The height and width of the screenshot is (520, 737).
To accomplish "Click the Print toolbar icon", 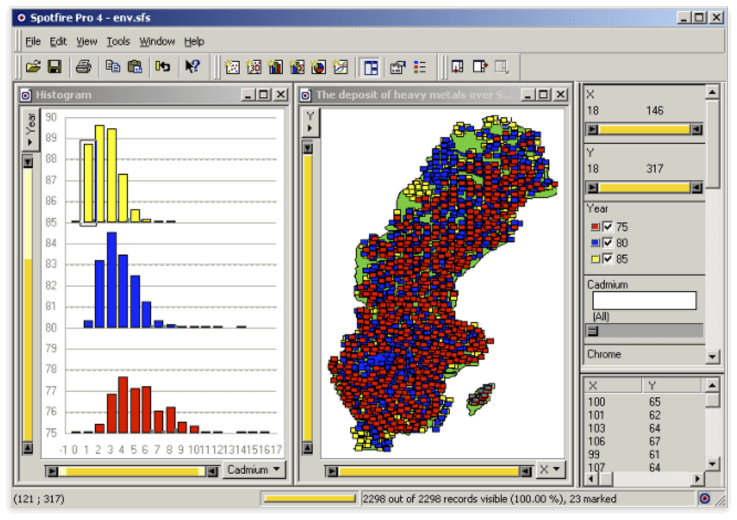I will (83, 67).
